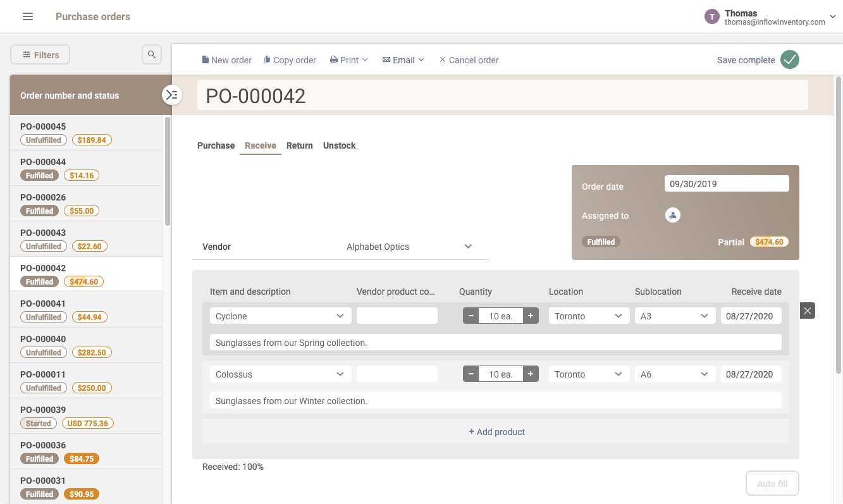Click the search magnifier icon
Screen dimensions: 843x504
152,54
